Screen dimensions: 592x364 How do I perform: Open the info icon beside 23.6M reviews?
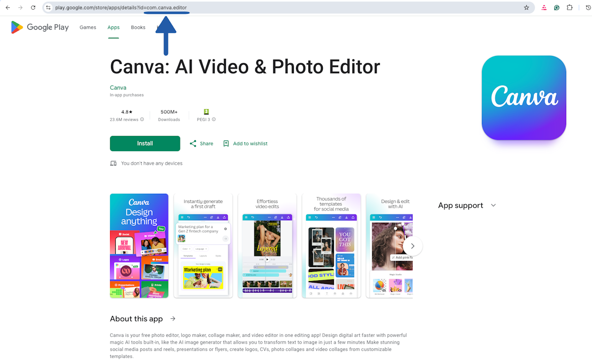[x=142, y=119]
